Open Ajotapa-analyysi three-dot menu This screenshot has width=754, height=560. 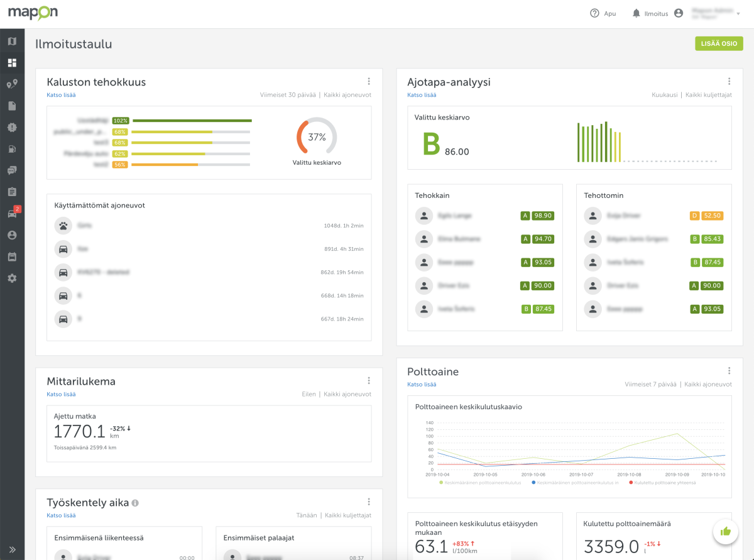(729, 82)
